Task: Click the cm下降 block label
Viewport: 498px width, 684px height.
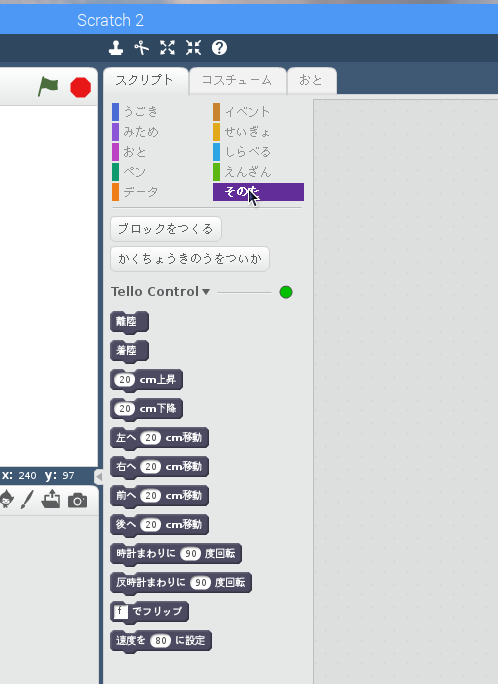Action: tap(157, 409)
